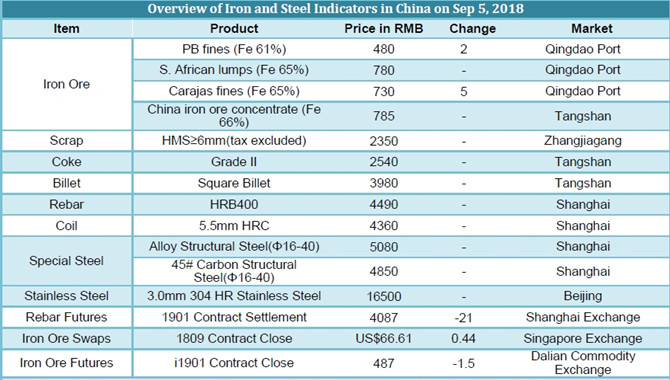Click the HRB400 rebar price 4490

click(384, 204)
